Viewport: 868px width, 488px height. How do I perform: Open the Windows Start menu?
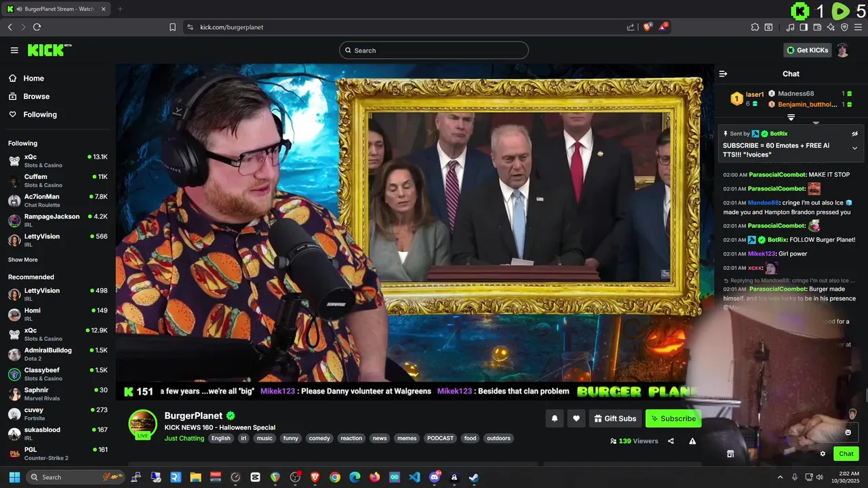tap(13, 477)
